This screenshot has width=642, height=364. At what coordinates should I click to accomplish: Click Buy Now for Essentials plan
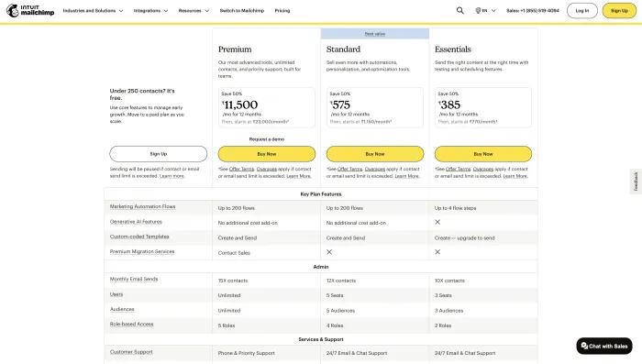483,154
